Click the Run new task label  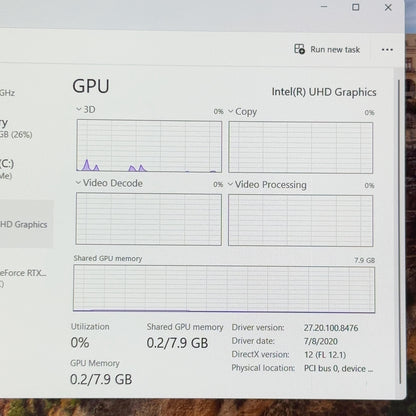coord(335,50)
